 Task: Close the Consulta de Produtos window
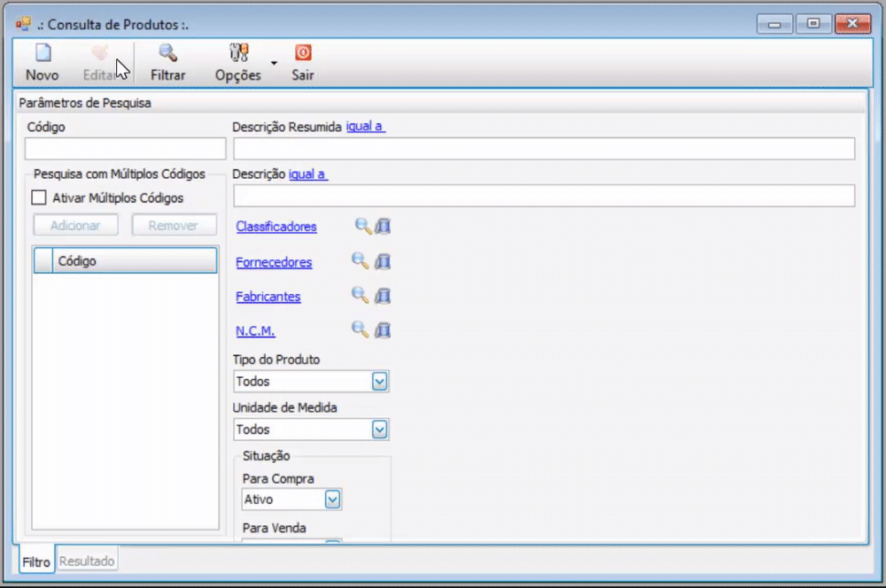coord(852,24)
